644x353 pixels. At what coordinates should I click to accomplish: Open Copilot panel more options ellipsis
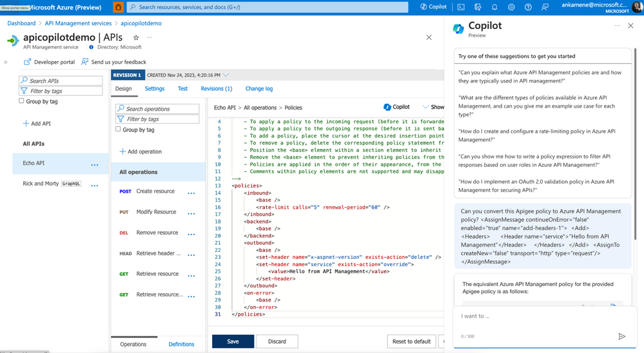(x=618, y=26)
